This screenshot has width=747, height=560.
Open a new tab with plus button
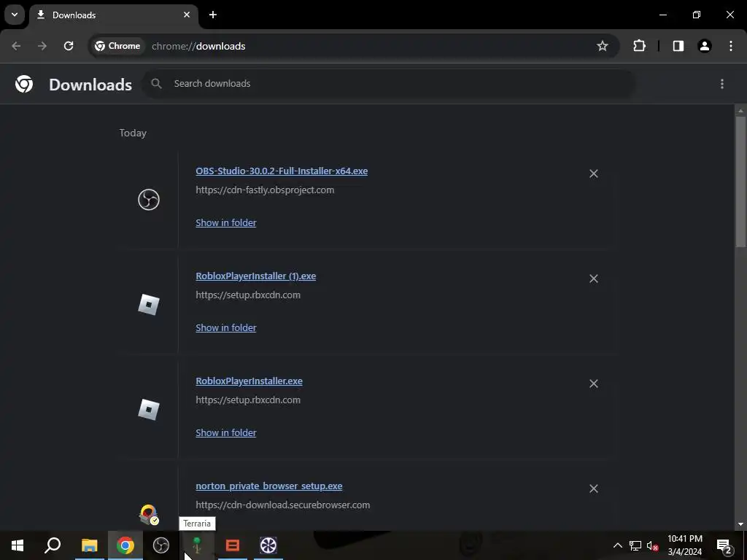[213, 15]
